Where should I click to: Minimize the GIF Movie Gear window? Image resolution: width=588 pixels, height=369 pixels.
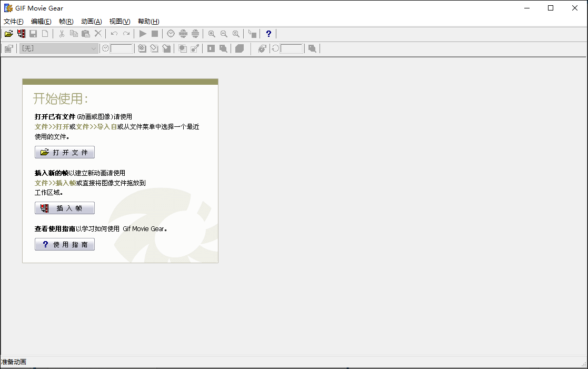[527, 8]
